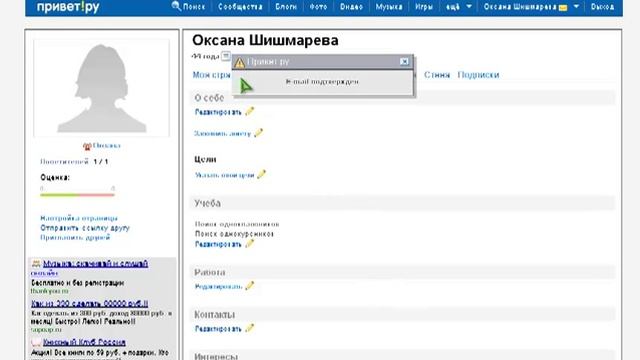Click the profile name heading Оксана Шишмарева
Screen dimensions: 640x360
coord(265,40)
